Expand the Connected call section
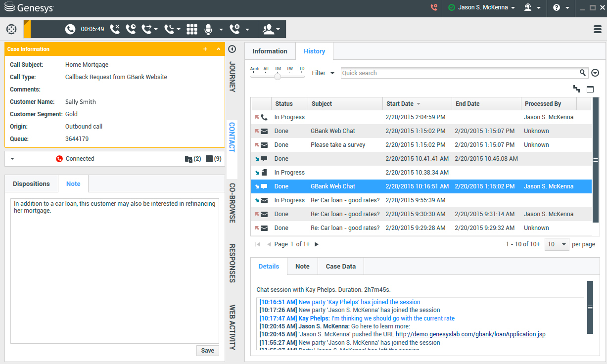 pos(12,159)
